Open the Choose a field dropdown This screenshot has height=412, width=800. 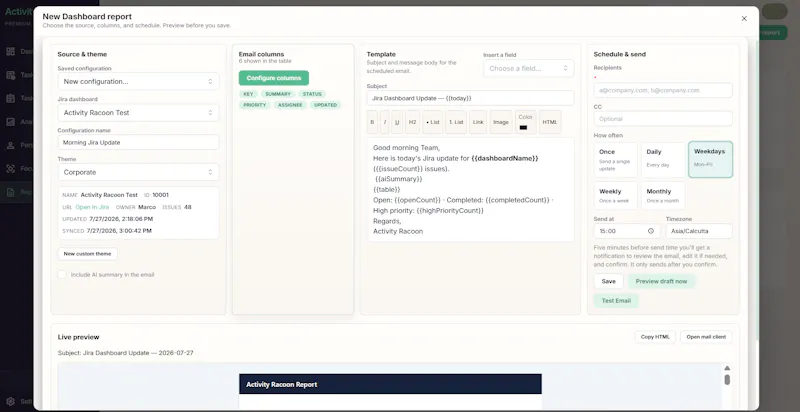coord(529,68)
